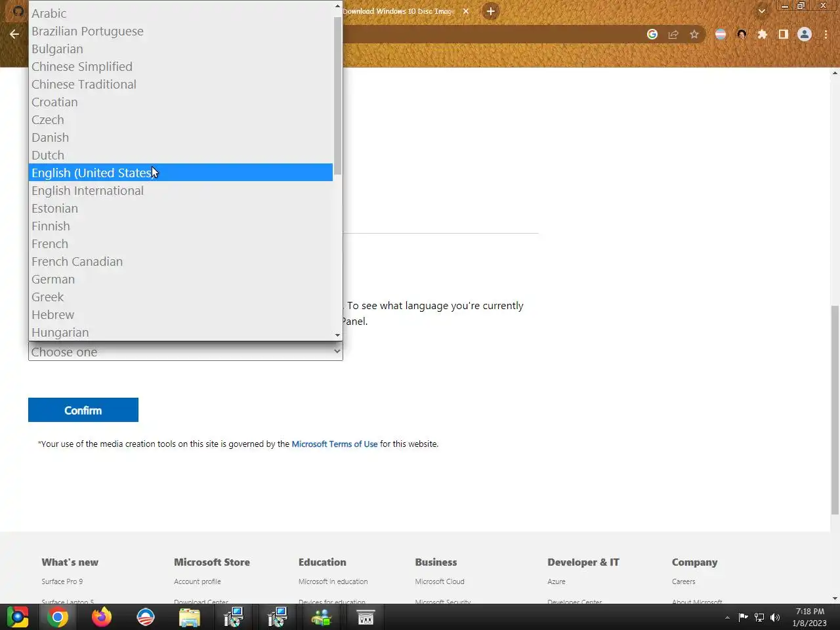Click the list scrollbar up arrow
The width and height of the screenshot is (840, 630).
[337, 6]
